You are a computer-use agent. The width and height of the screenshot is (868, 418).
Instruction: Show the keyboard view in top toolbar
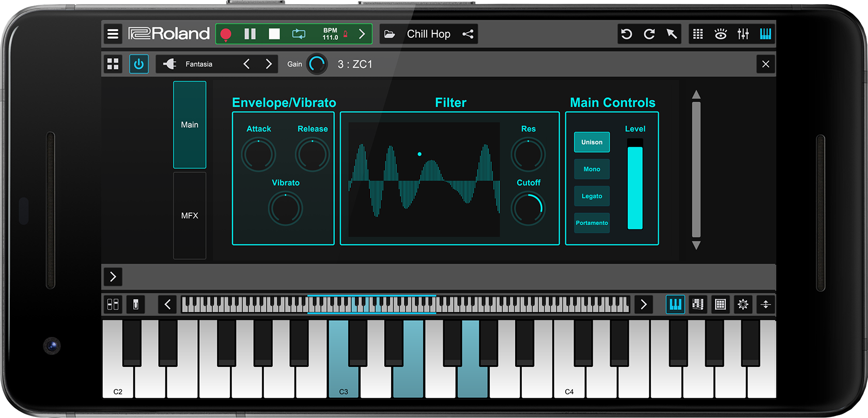point(766,34)
